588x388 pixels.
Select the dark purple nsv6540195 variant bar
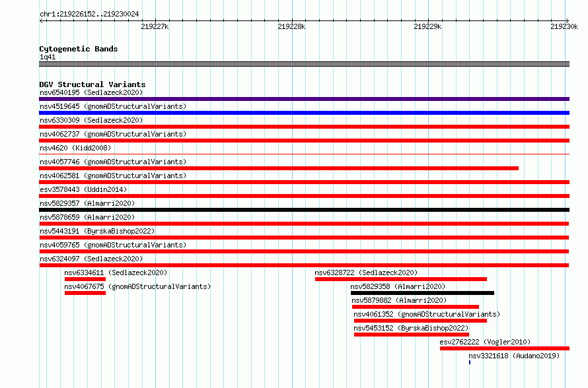(x=304, y=99)
